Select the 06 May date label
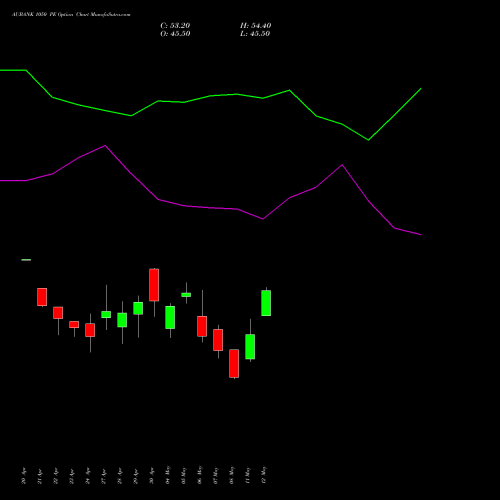The height and width of the screenshot is (500, 500). [200, 475]
